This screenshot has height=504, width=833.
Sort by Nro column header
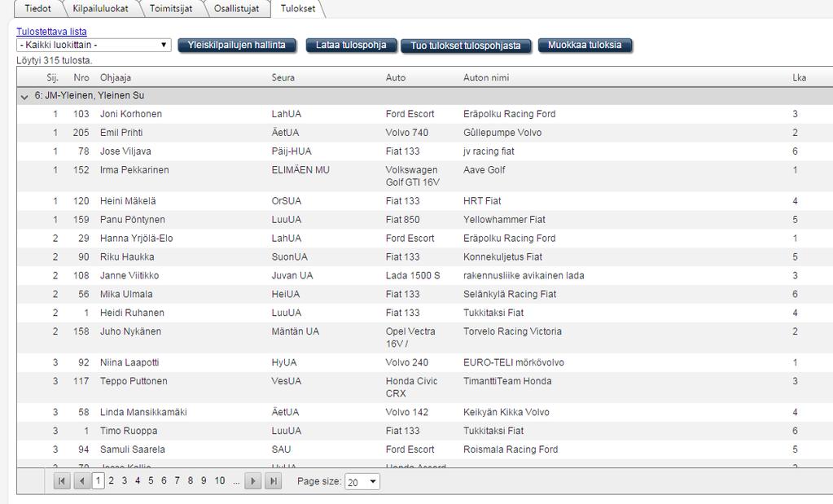coord(81,77)
